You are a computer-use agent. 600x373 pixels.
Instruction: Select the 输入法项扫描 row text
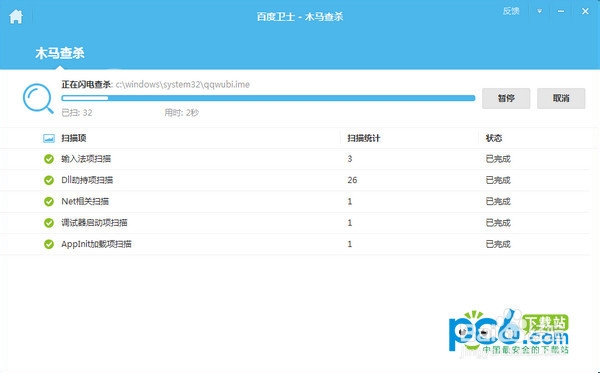click(x=86, y=159)
